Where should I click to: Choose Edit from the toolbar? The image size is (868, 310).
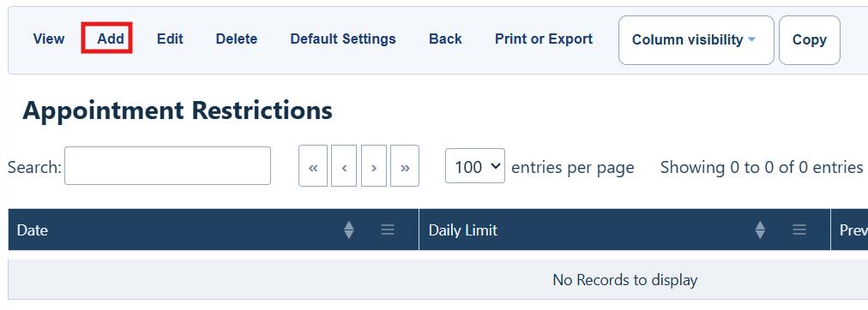point(170,39)
